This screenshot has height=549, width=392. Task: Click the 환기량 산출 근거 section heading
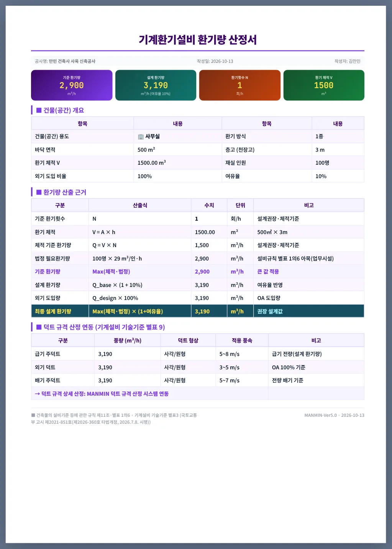pos(61,192)
